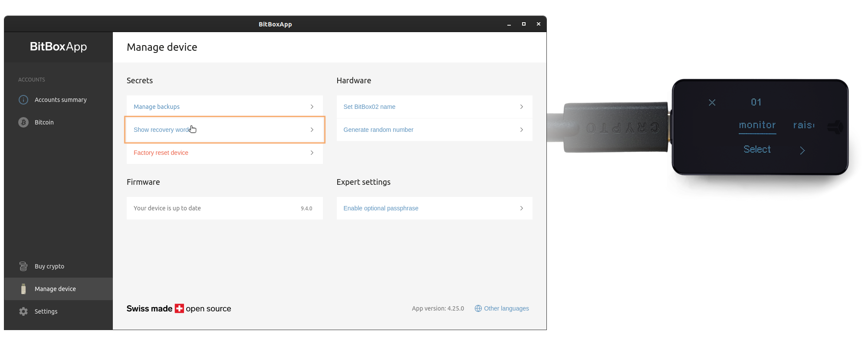Click App version: 4.25.0 text

click(438, 308)
